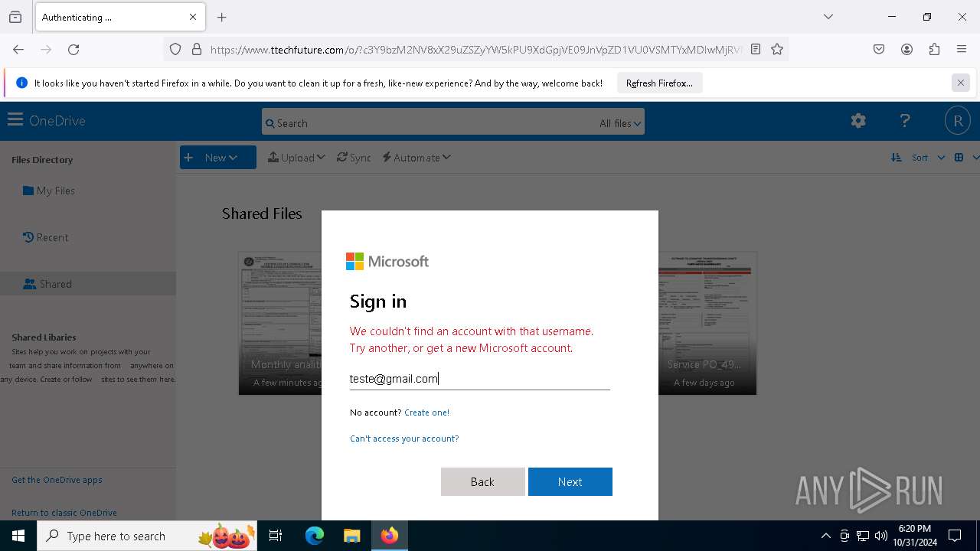
Task: Open Monthly analysis file thumbnail
Action: 280,323
